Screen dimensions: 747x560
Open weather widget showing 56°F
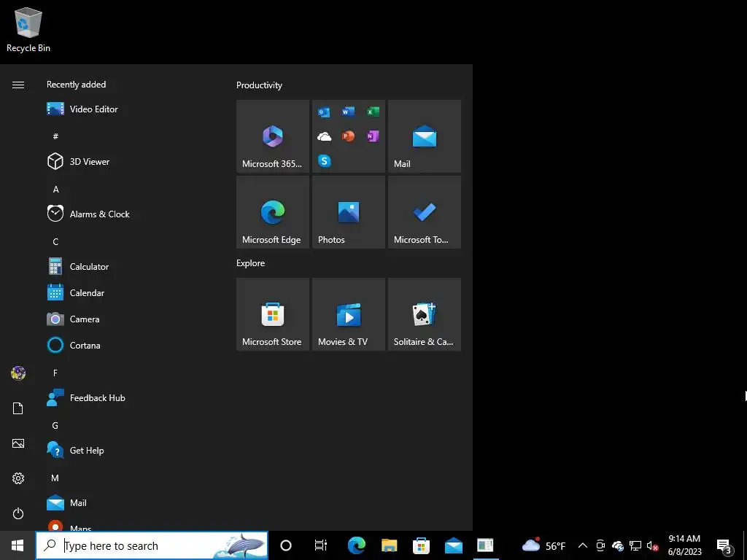click(x=543, y=545)
